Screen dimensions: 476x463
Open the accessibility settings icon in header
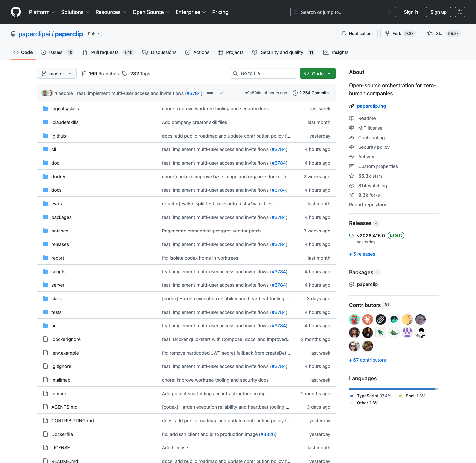tap(460, 12)
